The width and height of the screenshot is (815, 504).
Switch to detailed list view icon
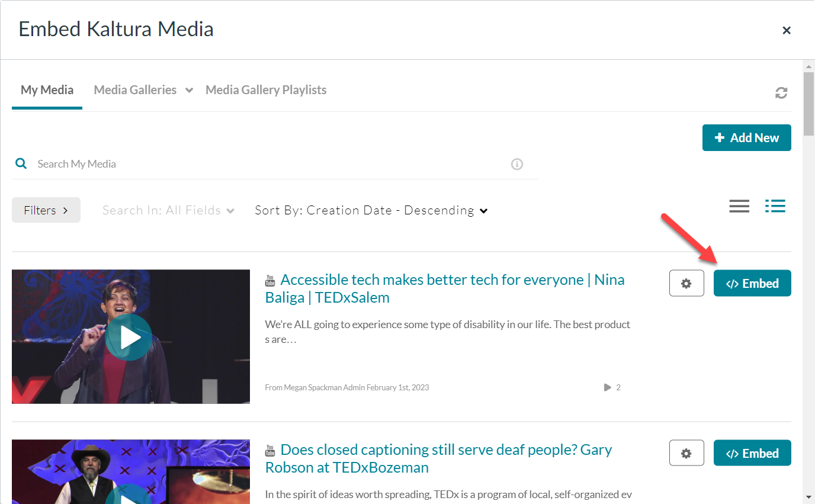(775, 206)
